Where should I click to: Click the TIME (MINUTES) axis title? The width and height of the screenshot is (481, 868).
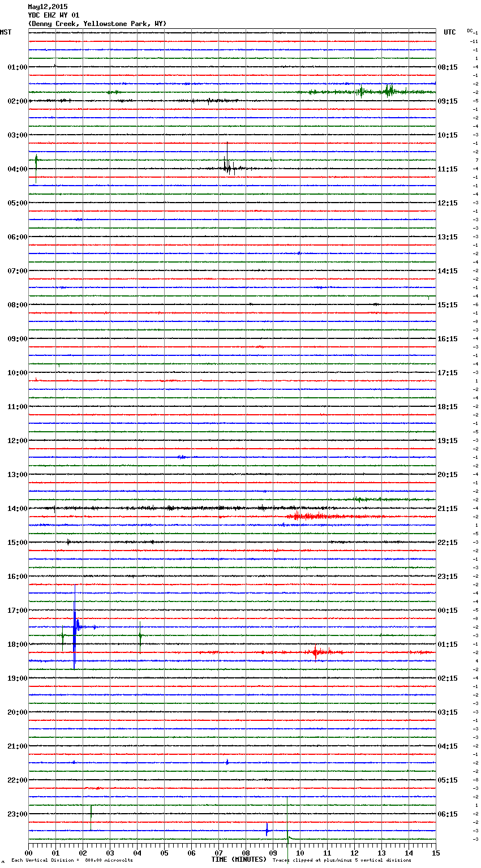point(239,860)
